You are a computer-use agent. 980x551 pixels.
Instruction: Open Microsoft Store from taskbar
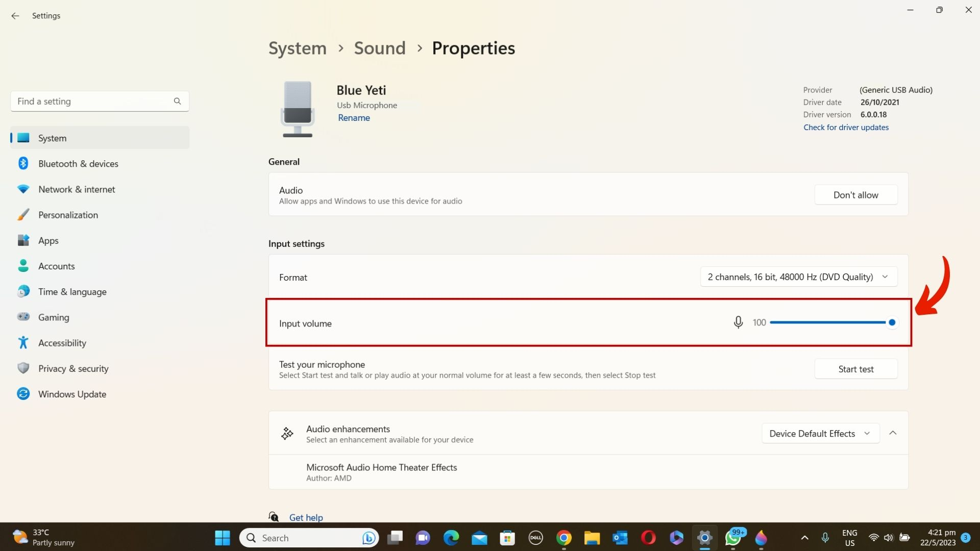pos(507,538)
